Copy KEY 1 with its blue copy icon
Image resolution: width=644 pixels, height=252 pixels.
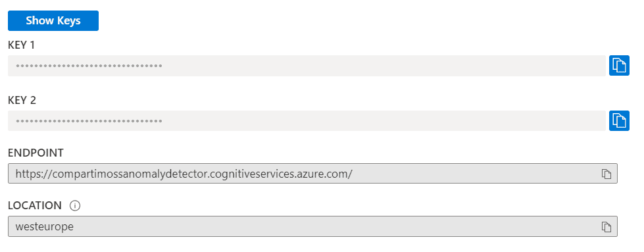(x=619, y=65)
